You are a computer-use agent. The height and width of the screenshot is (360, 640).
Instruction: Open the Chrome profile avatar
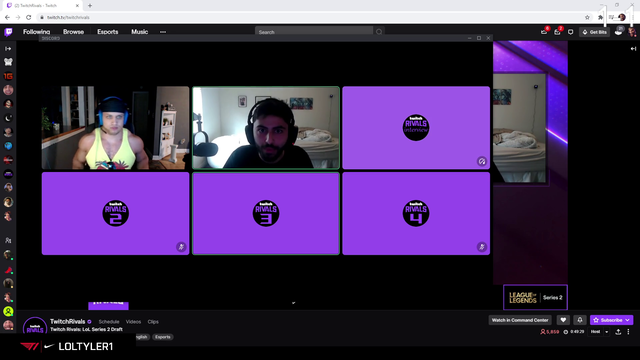pos(622,17)
